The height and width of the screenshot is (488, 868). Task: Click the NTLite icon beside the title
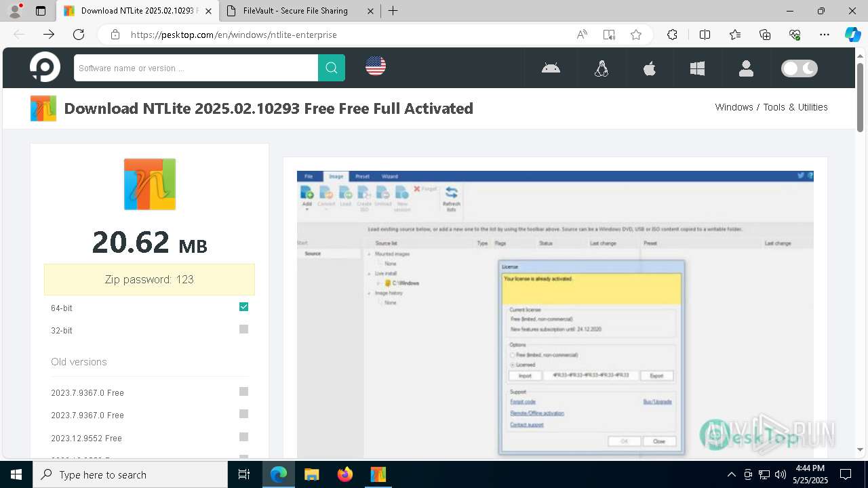[43, 108]
